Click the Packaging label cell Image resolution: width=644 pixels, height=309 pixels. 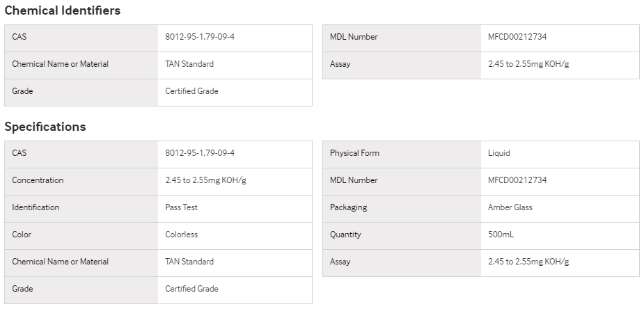(402, 209)
